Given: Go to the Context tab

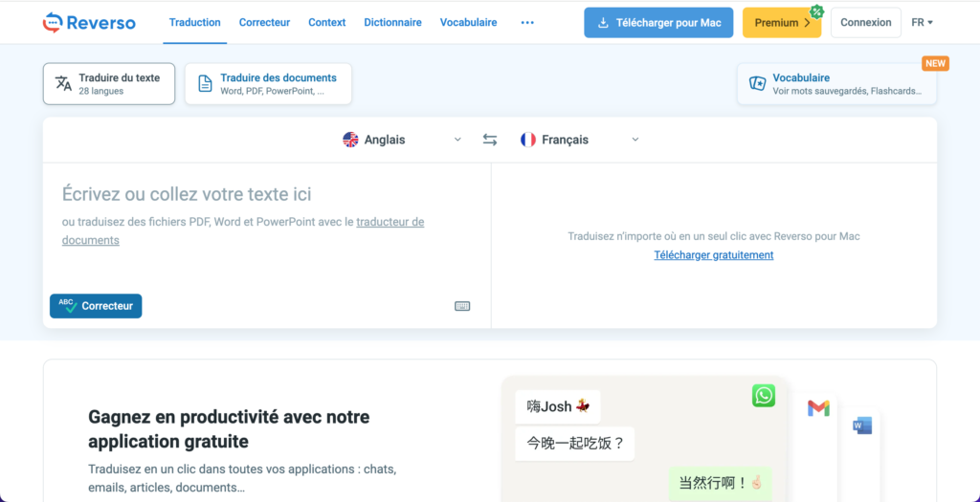Looking at the screenshot, I should (x=327, y=23).
